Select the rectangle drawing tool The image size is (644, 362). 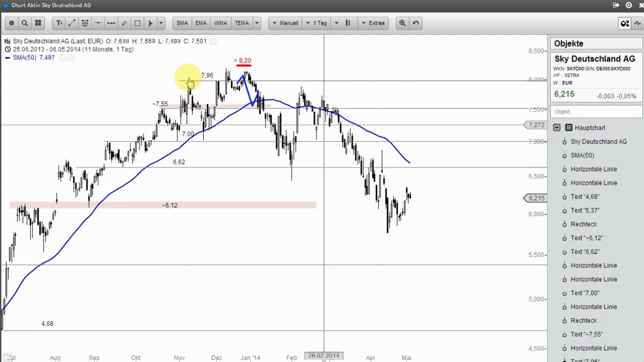coord(137,23)
